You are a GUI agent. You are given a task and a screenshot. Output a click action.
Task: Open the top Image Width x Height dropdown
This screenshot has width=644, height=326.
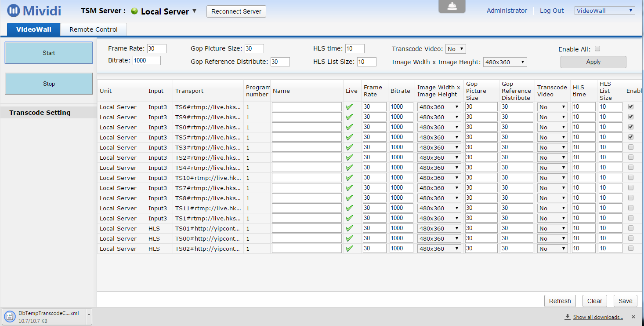pos(505,62)
